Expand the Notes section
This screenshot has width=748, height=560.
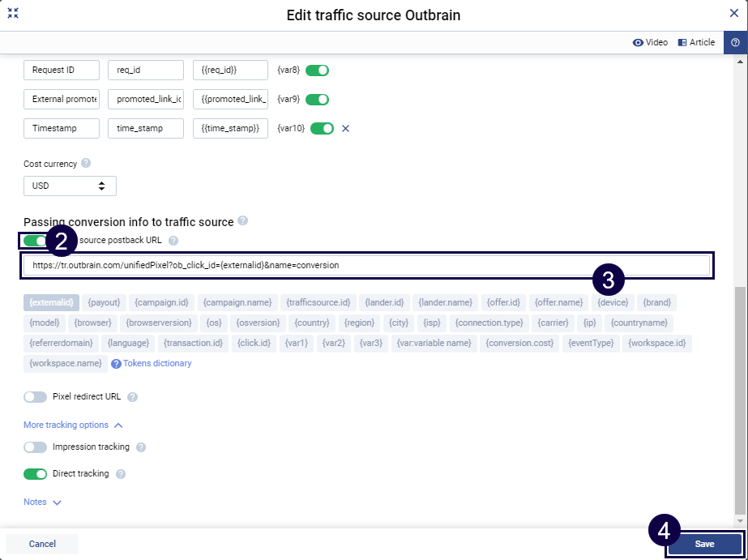pos(42,502)
